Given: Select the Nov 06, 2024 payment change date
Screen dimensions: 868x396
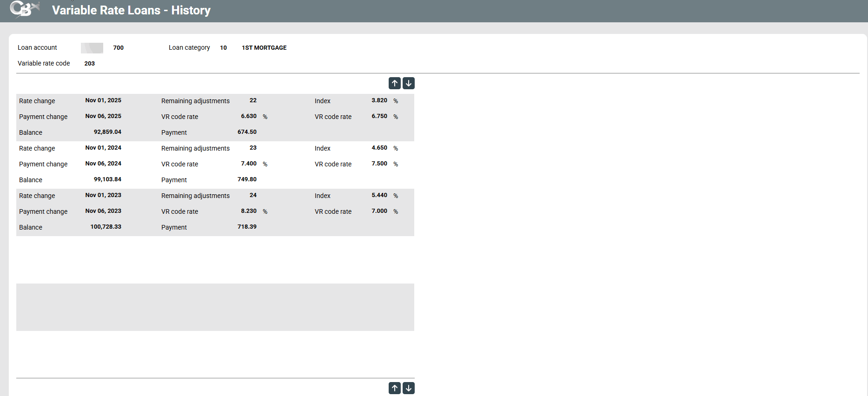Looking at the screenshot, I should [x=103, y=164].
